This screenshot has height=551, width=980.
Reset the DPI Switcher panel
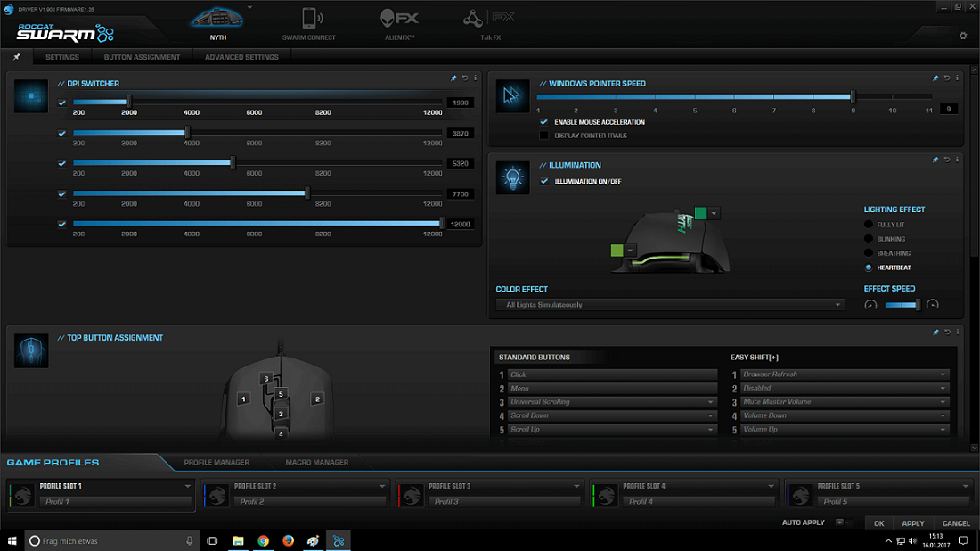[x=465, y=78]
